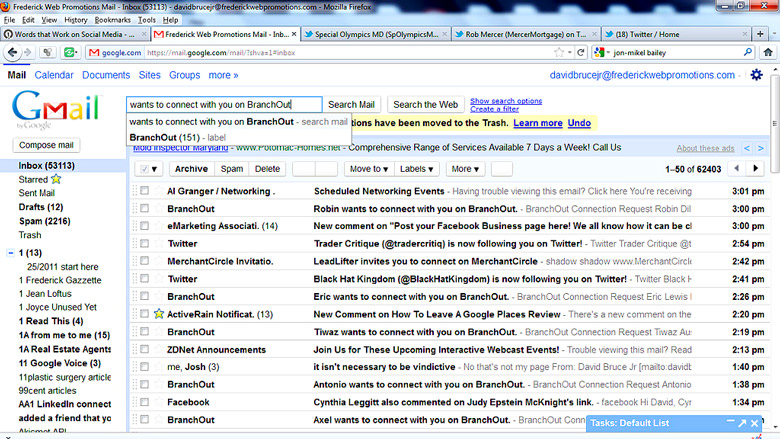The image size is (780, 439).
Task: Unstar the ActiveRain Notificat. message
Action: point(159,314)
